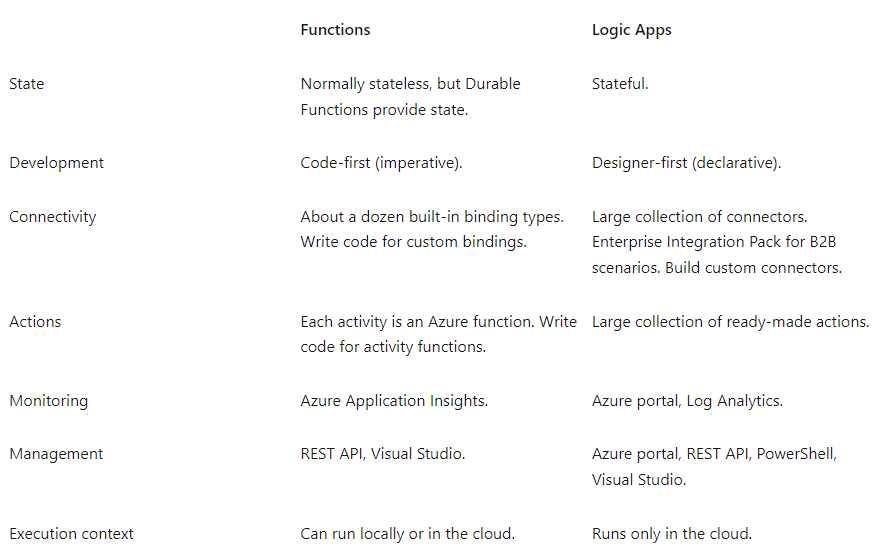The width and height of the screenshot is (875, 560).
Task: Click the Actions row label
Action: pos(35,322)
